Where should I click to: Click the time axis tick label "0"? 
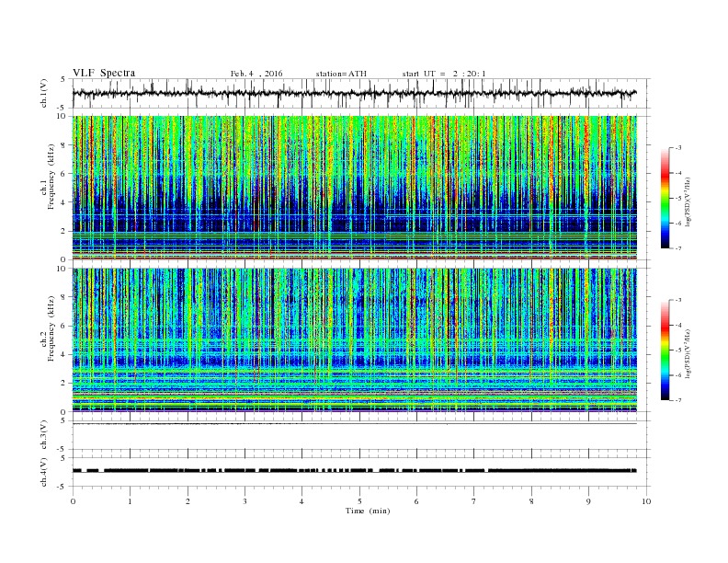[x=73, y=501]
